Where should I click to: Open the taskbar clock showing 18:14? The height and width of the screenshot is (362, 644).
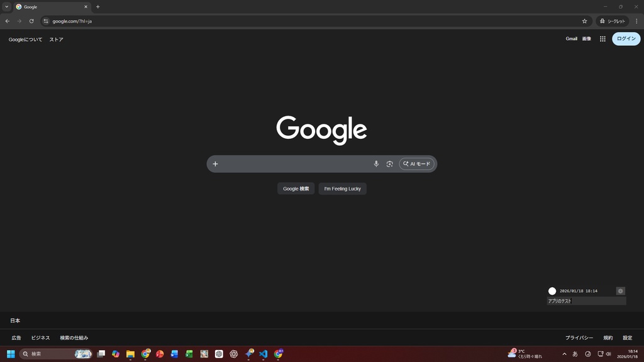coord(628,354)
